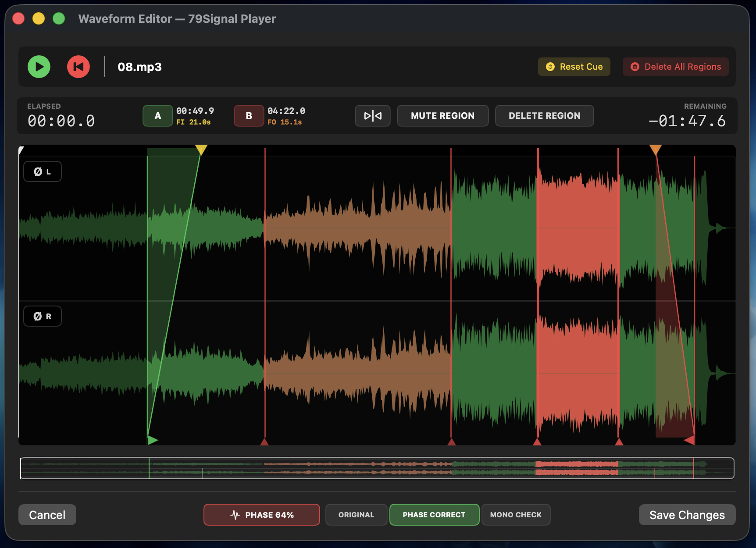The width and height of the screenshot is (756, 548).
Task: Toggle phase invert for left channel
Action: (43, 171)
